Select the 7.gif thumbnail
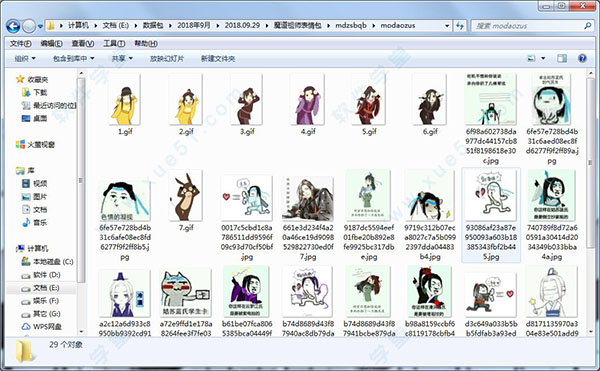Image resolution: width=600 pixels, height=371 pixels. pos(186,196)
